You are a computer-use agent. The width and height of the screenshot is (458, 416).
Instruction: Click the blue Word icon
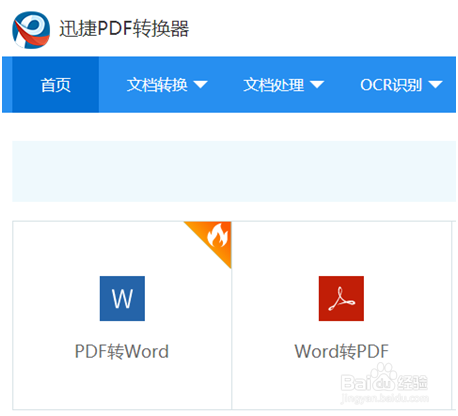[122, 298]
